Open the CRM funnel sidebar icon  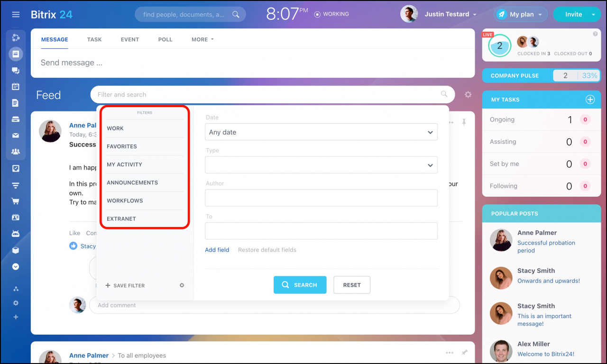point(16,185)
